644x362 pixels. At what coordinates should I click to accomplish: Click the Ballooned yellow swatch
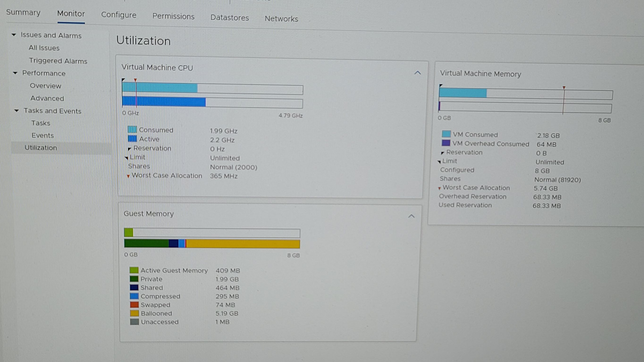click(134, 313)
